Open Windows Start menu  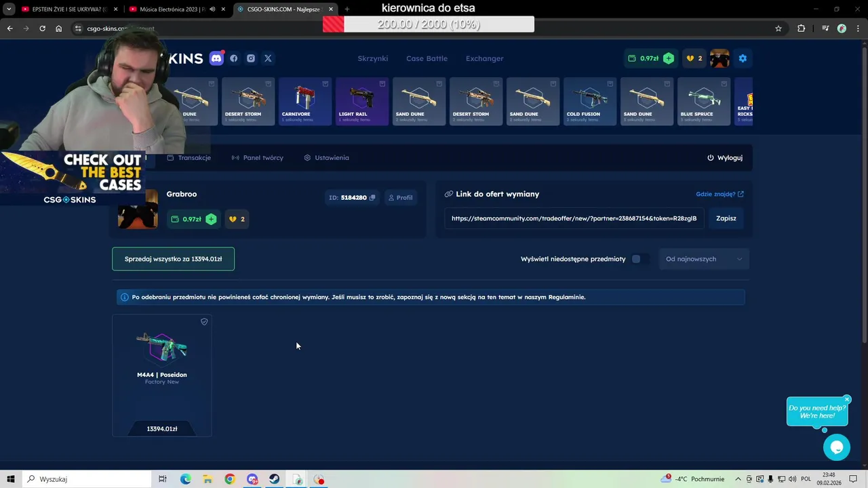click(x=11, y=479)
